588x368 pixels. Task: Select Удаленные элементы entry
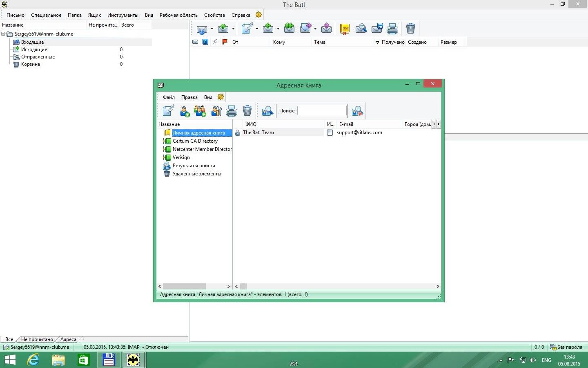click(x=197, y=174)
